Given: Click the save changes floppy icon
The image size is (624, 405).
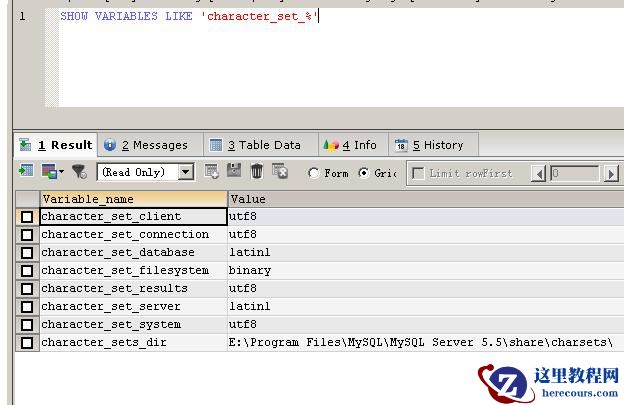Looking at the screenshot, I should pos(234,170).
